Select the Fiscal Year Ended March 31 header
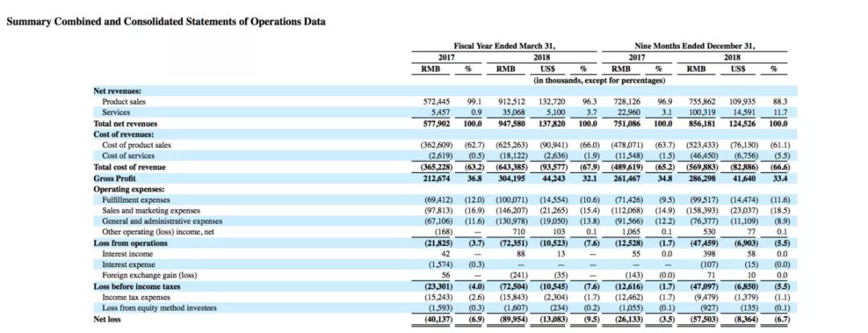Image resolution: width=868 pixels, height=333 pixels. 504,46
